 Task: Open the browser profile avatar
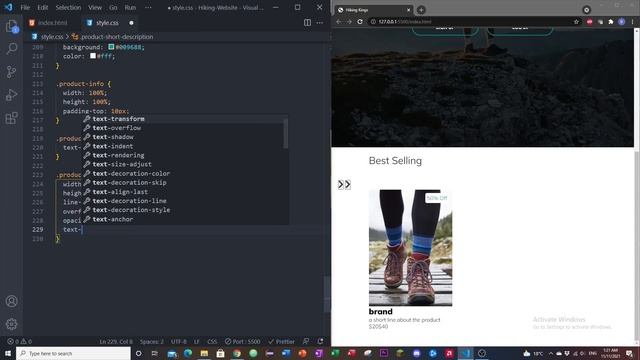pos(622,22)
